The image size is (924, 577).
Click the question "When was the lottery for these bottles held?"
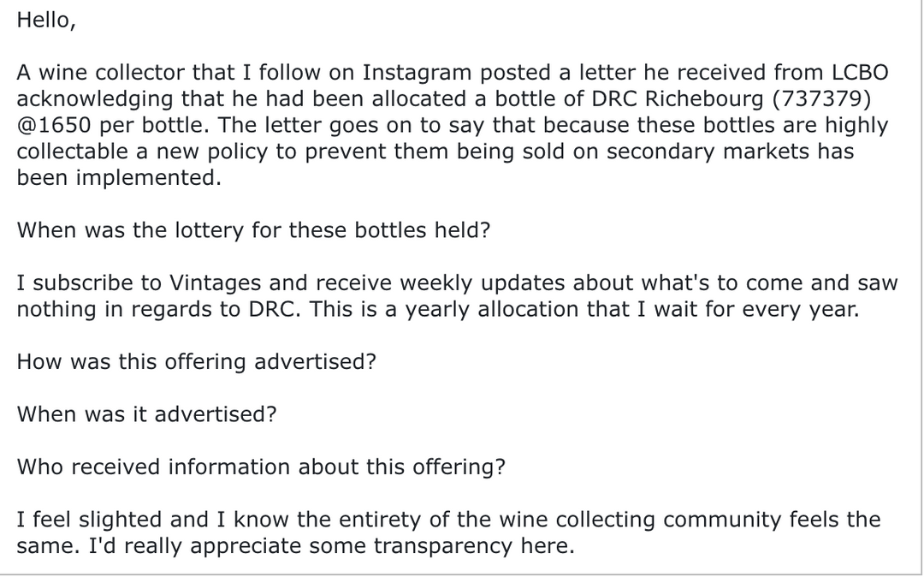(253, 230)
